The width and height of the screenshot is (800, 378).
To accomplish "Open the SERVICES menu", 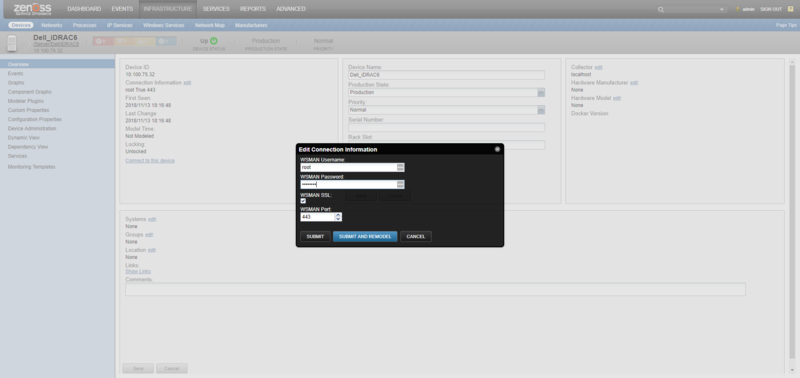I will click(x=216, y=9).
